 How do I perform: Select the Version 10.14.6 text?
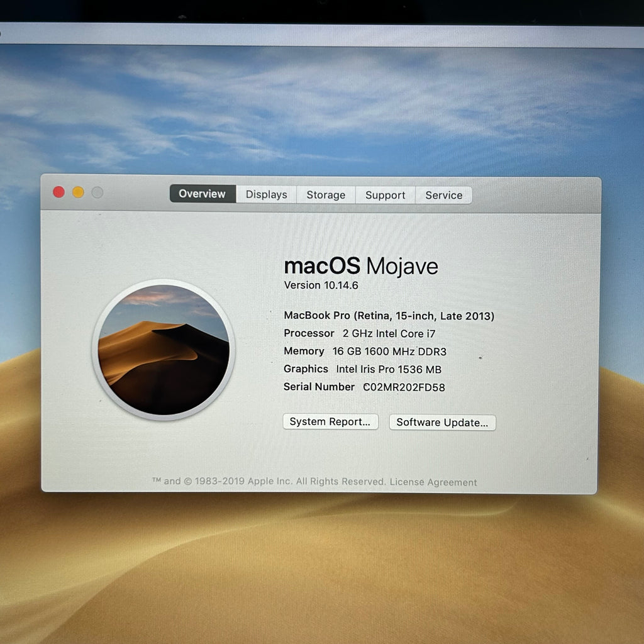coord(321,285)
